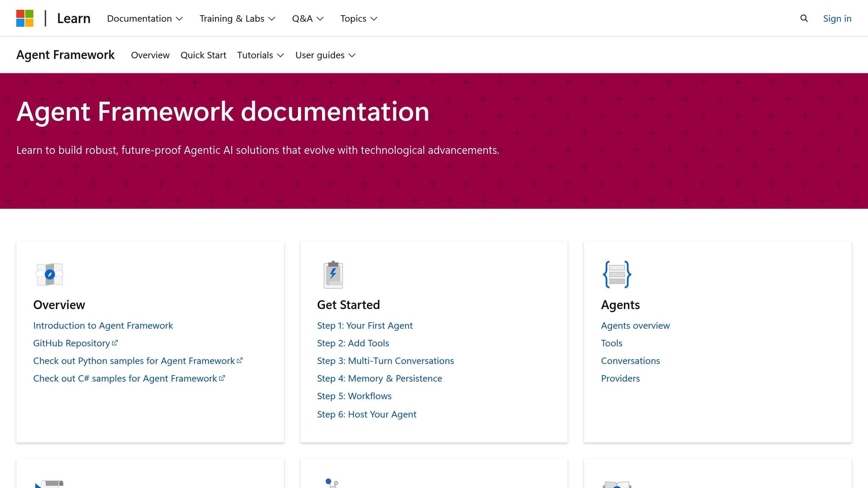Open GitHub Repository via its external link icon
Image resolution: width=868 pixels, height=488 pixels.
(115, 342)
